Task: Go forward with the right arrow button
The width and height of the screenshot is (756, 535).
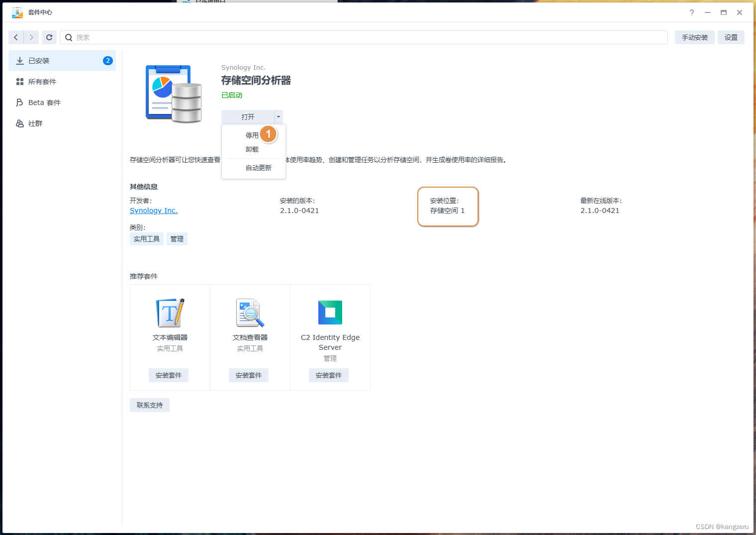Action: coord(31,37)
